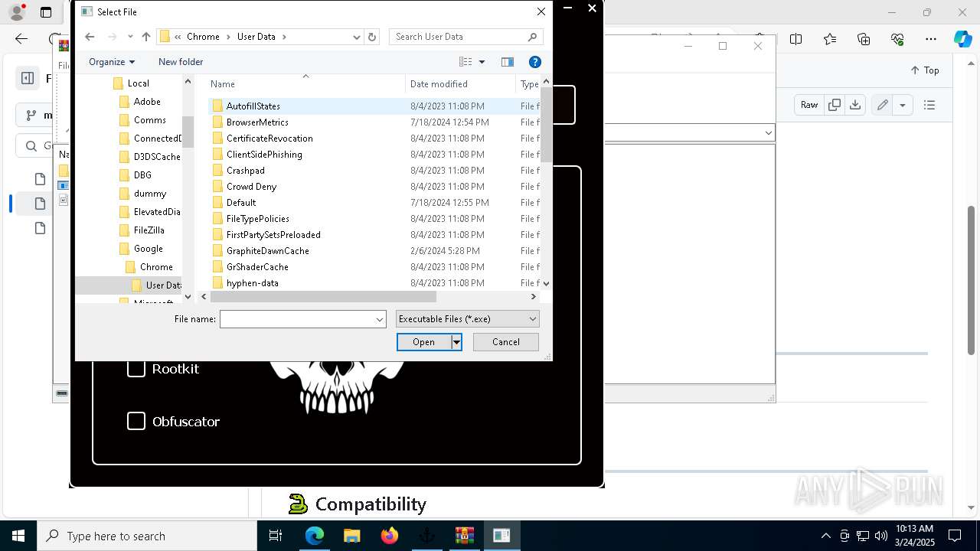Viewport: 980px width, 551px height.
Task: Select the FileTypePolicies folder
Action: coord(258,219)
